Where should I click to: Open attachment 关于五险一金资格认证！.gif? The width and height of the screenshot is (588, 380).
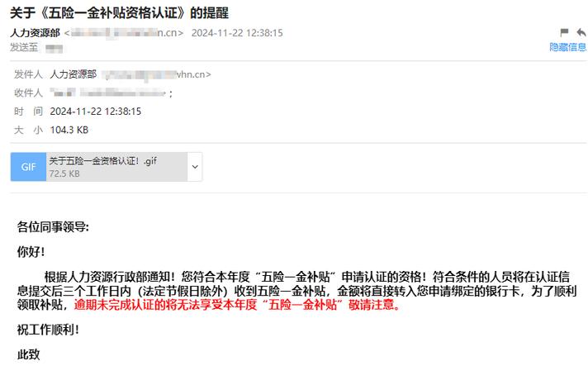(x=102, y=161)
